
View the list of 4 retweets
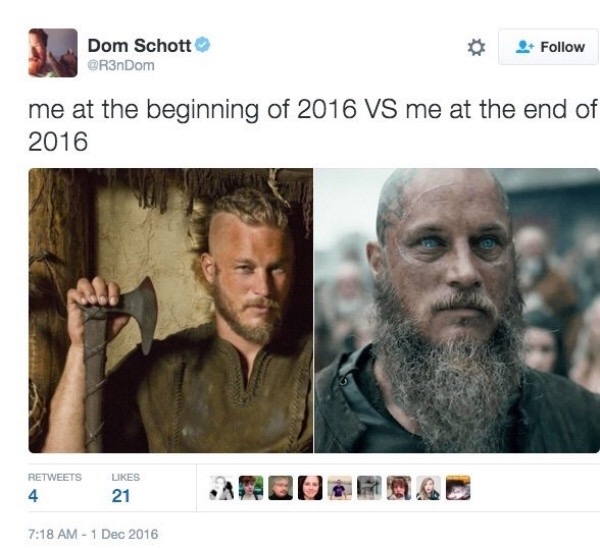55,488
